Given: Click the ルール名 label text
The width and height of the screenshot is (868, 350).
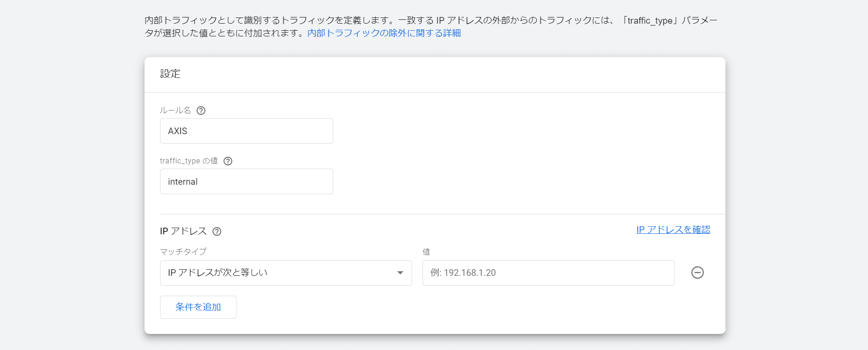Looking at the screenshot, I should click(175, 110).
